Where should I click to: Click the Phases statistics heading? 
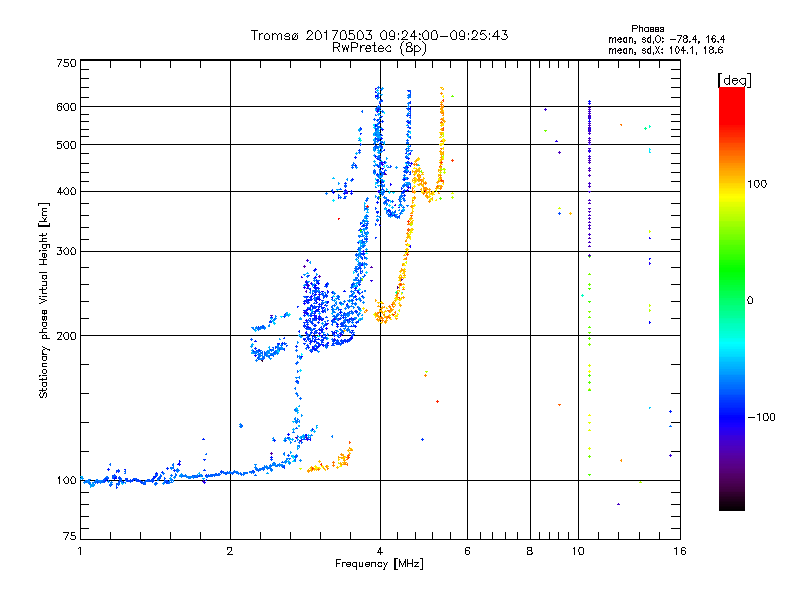pyautogui.click(x=647, y=29)
